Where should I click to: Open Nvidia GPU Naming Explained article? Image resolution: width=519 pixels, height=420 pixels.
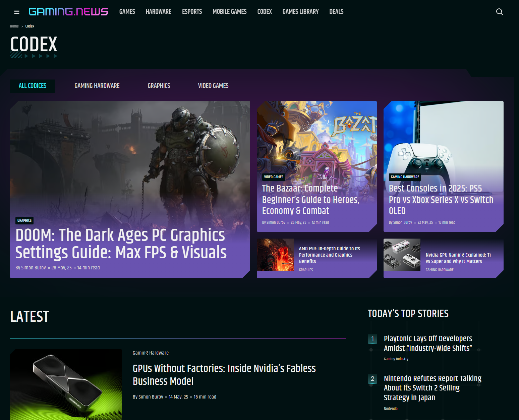point(458,258)
